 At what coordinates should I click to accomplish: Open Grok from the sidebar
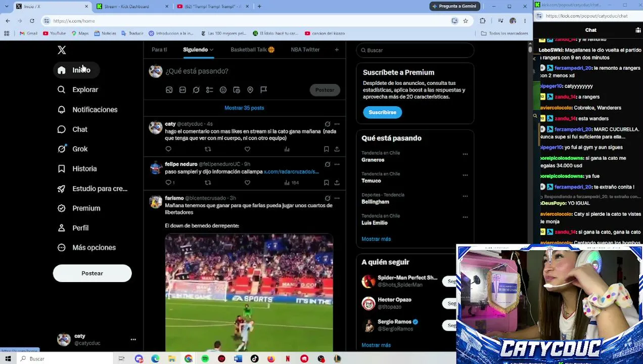tap(73, 149)
